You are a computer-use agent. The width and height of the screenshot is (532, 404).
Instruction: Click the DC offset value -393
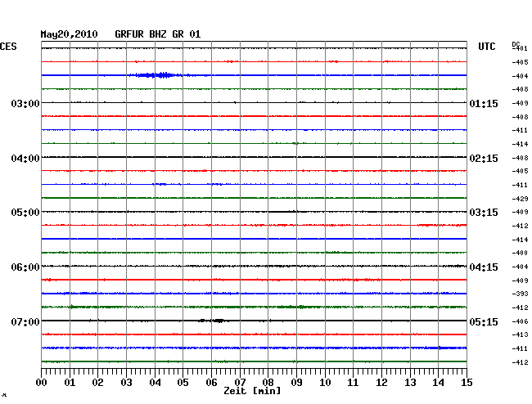520,294
